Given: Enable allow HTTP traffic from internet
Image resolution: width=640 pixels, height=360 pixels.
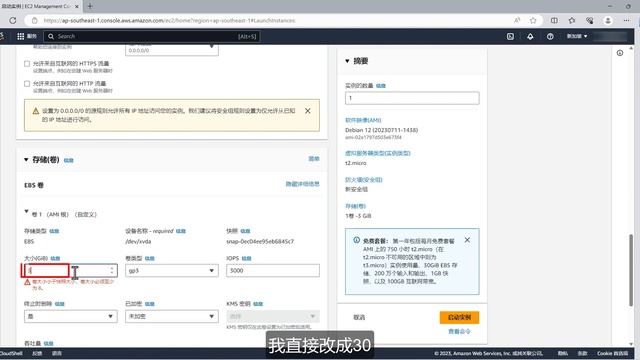Looking at the screenshot, I should coord(27,84).
